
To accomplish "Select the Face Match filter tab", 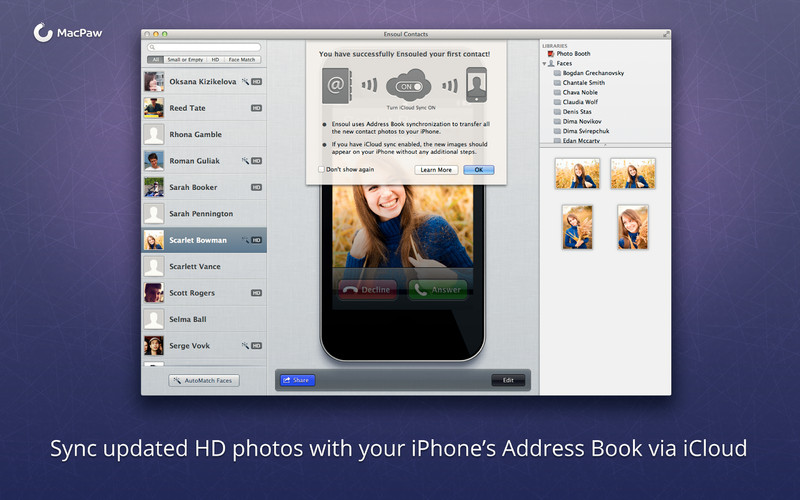I will [x=242, y=60].
